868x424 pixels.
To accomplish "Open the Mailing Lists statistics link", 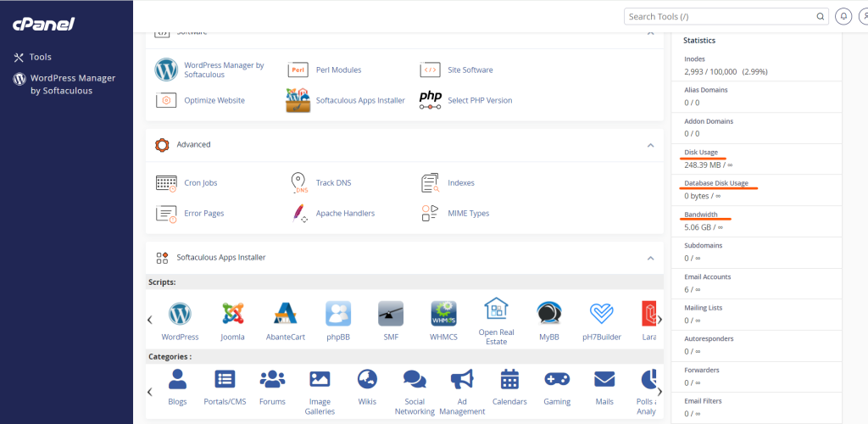I will click(703, 308).
